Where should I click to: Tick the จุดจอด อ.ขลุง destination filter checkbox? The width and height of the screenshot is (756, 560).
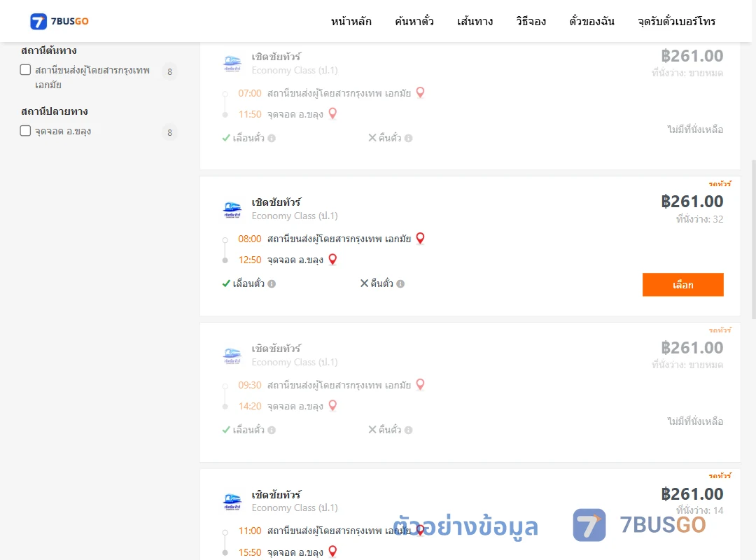[26, 131]
